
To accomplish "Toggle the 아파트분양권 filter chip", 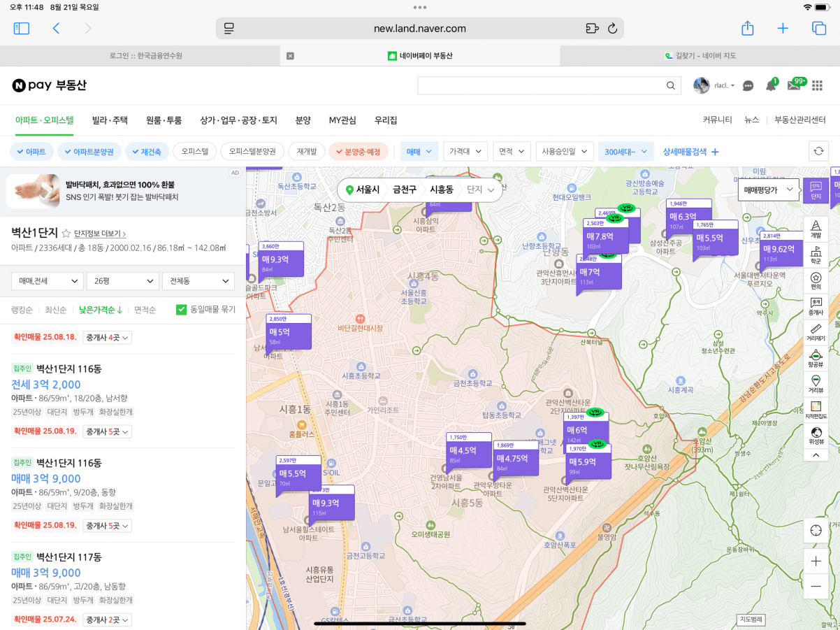I will tap(89, 151).
